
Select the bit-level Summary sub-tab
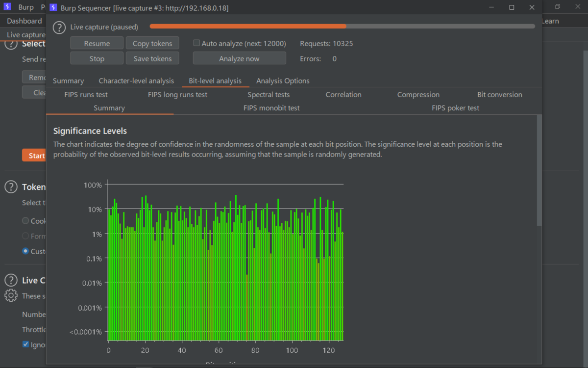click(109, 107)
